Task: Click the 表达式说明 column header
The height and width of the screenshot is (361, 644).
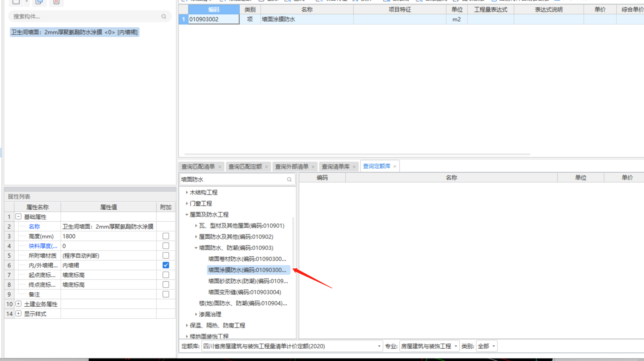Action: click(x=549, y=10)
